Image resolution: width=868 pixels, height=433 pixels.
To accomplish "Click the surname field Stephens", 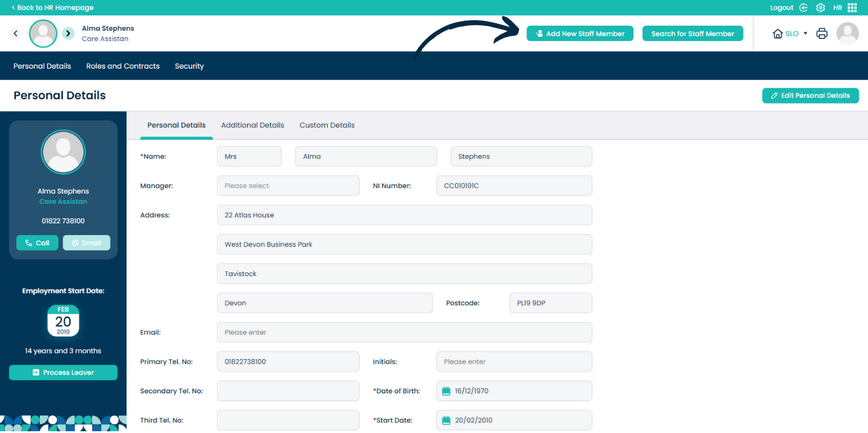I will click(521, 156).
